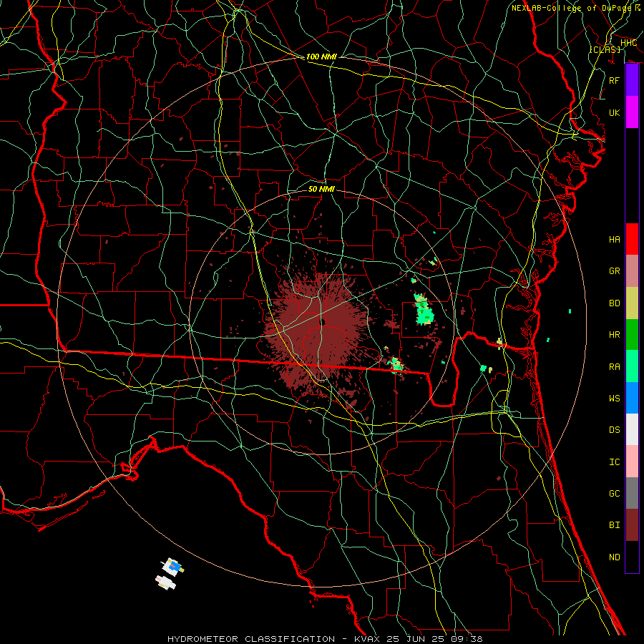This screenshot has width=644, height=644.
Task: Click the 09:38 timestamp
Action: pos(467,639)
